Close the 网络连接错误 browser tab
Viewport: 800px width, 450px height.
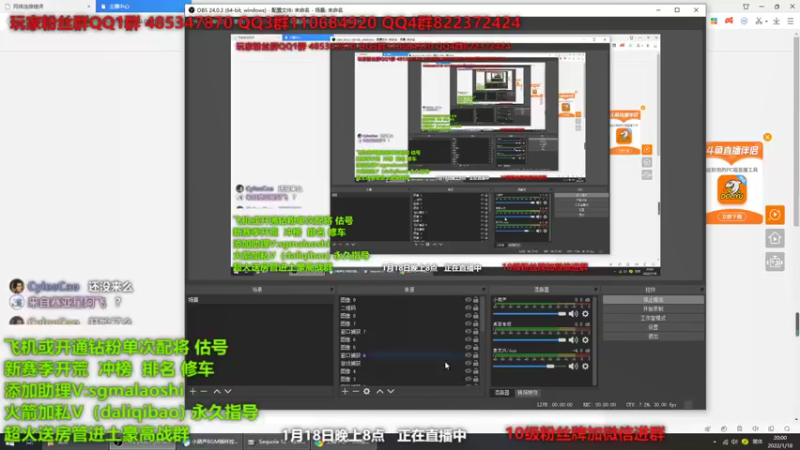tap(89, 6)
